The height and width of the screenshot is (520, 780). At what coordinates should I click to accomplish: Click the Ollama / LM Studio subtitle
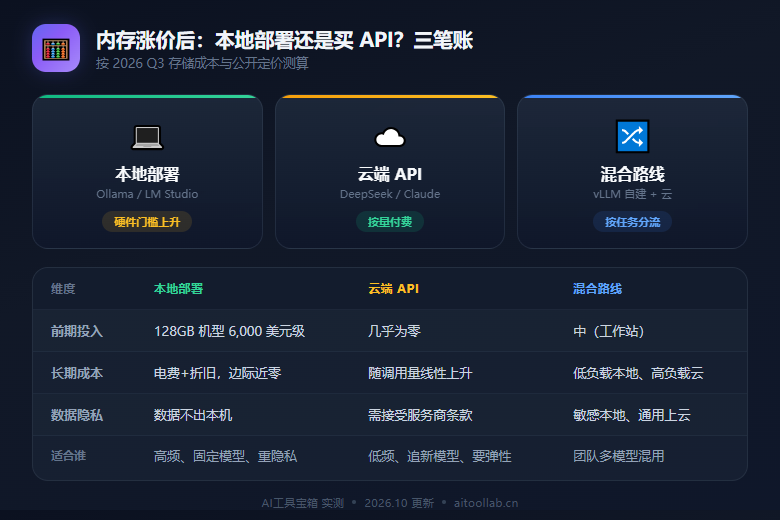(x=147, y=194)
